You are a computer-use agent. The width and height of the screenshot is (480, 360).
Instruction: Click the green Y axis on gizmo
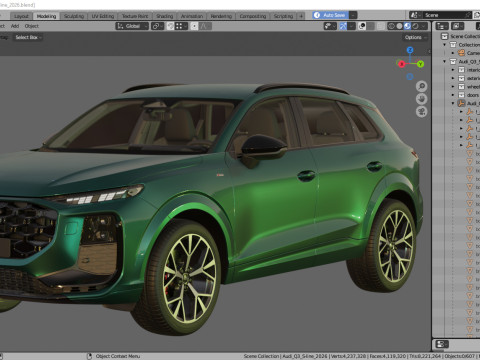(420, 64)
